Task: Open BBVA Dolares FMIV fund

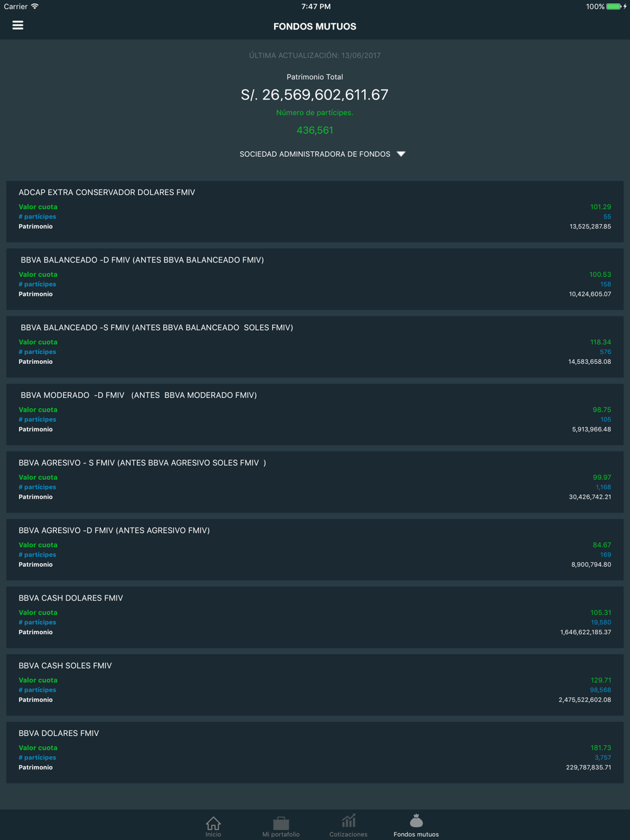Action: click(x=315, y=752)
